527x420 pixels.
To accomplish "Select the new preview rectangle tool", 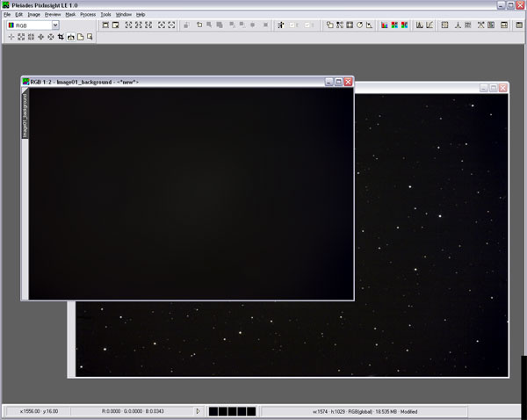I will coord(90,37).
